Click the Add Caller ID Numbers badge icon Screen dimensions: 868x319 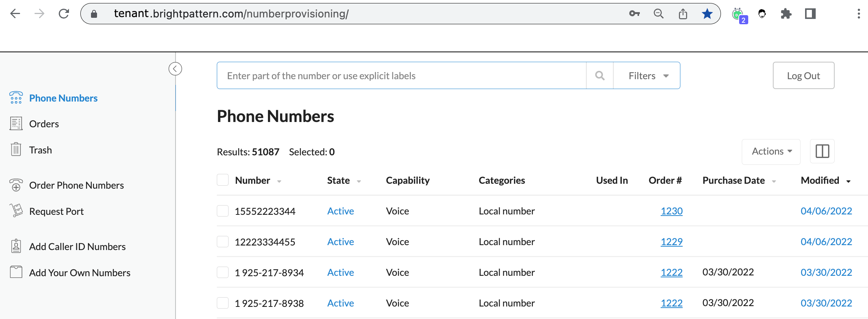coord(16,246)
